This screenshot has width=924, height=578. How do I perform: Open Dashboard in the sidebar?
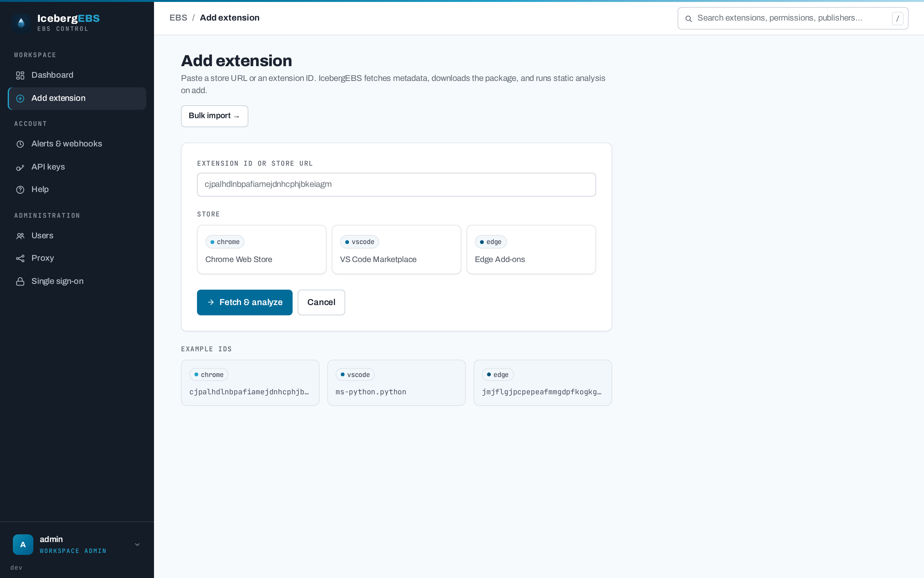pyautogui.click(x=77, y=75)
